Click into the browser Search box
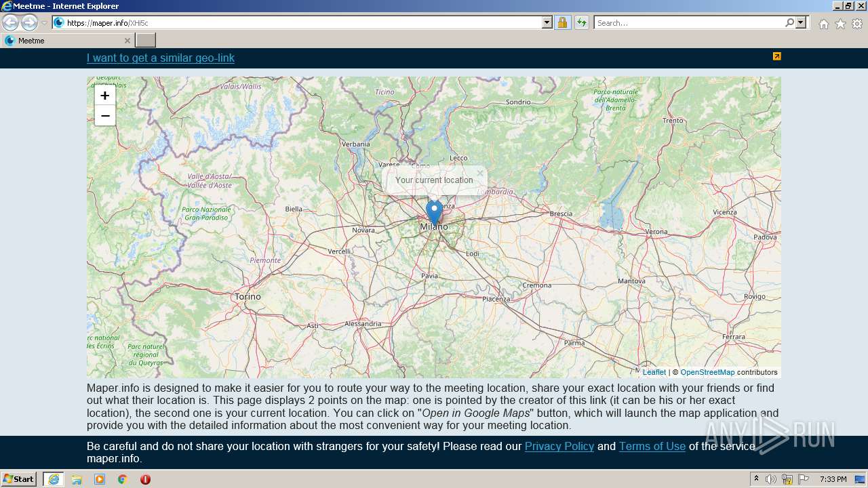 [x=688, y=23]
